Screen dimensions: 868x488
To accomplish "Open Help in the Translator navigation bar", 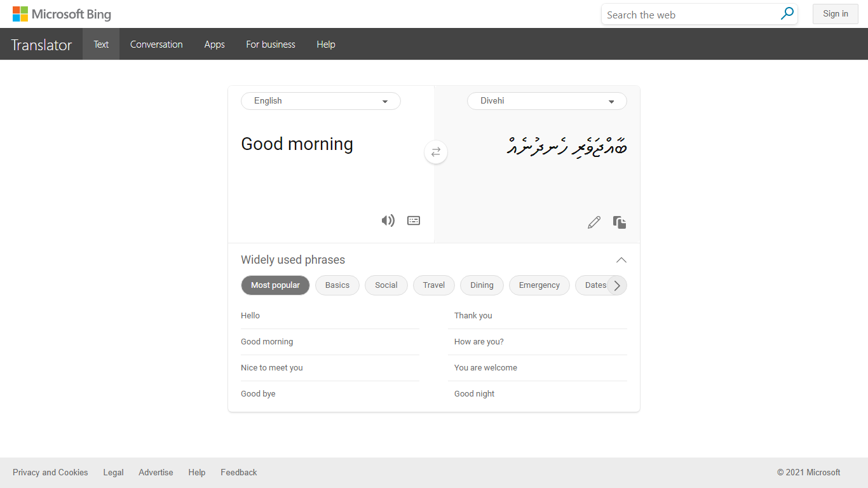I will click(326, 44).
